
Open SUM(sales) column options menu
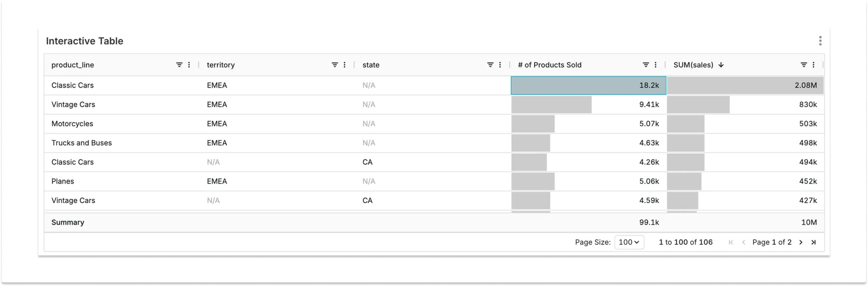coord(814,65)
